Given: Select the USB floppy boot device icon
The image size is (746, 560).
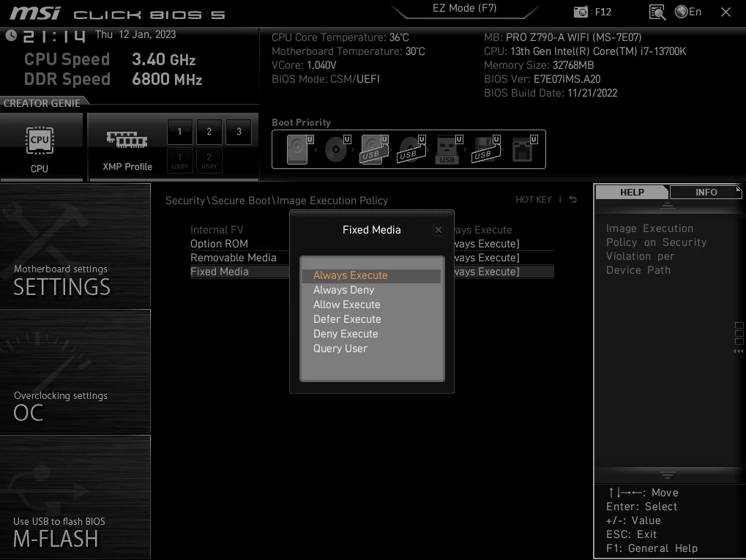Looking at the screenshot, I should [x=486, y=149].
